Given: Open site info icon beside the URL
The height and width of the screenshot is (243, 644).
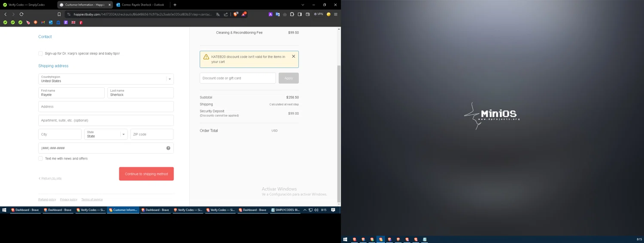Looking at the screenshot, I should point(69,14).
